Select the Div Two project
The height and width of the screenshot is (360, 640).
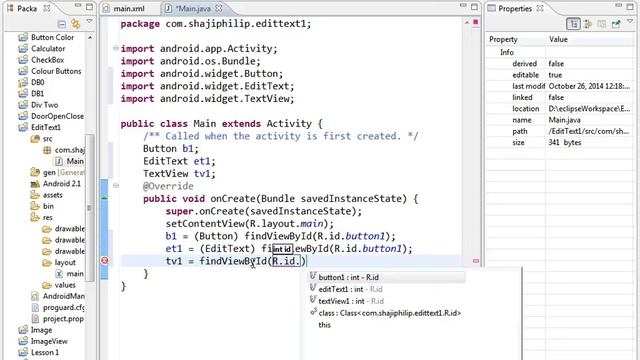coord(44,105)
